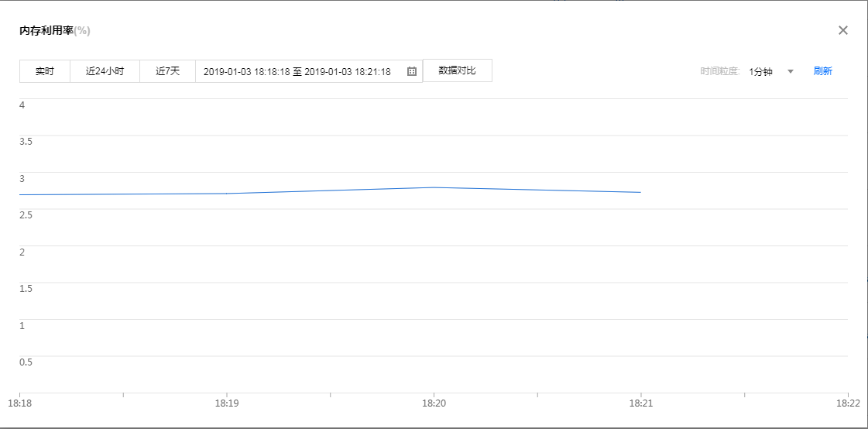
Task: Select the 近24小时 time range
Action: [105, 71]
